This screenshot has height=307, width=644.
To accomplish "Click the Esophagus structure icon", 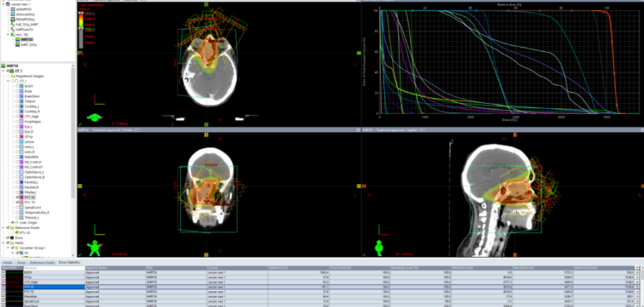I will tap(22, 121).
